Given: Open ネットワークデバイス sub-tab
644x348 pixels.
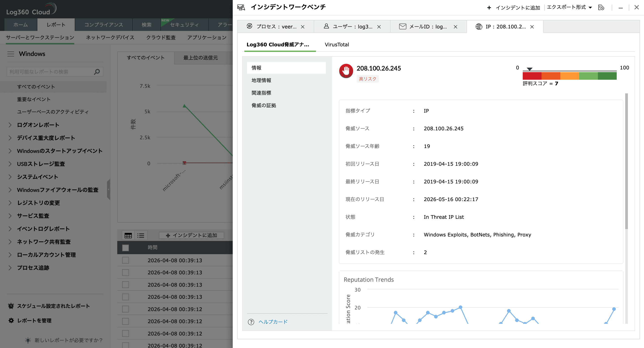Looking at the screenshot, I should pos(110,38).
